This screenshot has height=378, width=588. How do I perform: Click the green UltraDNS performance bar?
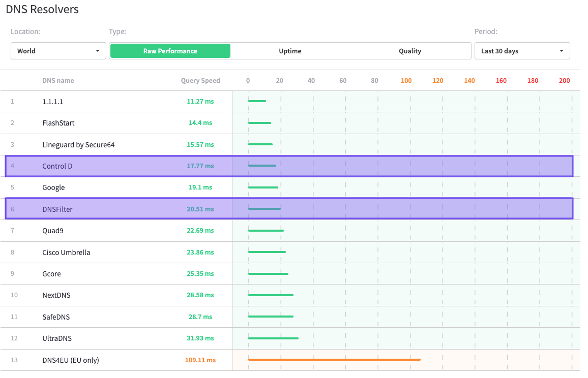273,338
